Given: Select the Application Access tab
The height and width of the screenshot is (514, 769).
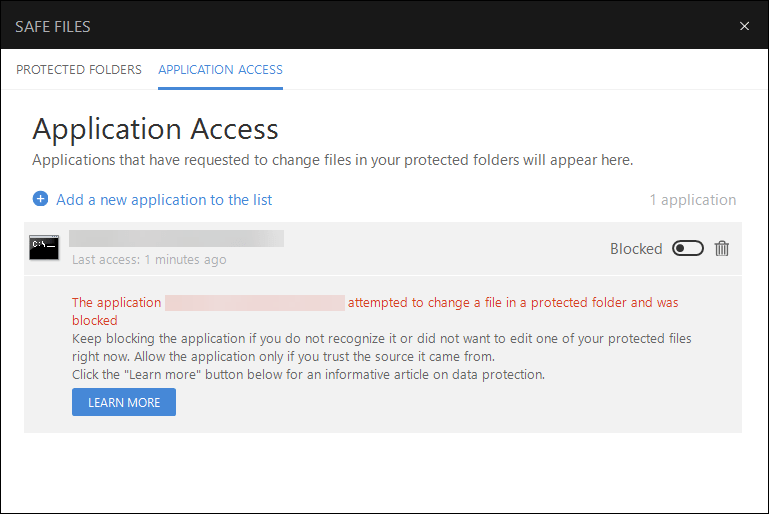Looking at the screenshot, I should coord(220,70).
